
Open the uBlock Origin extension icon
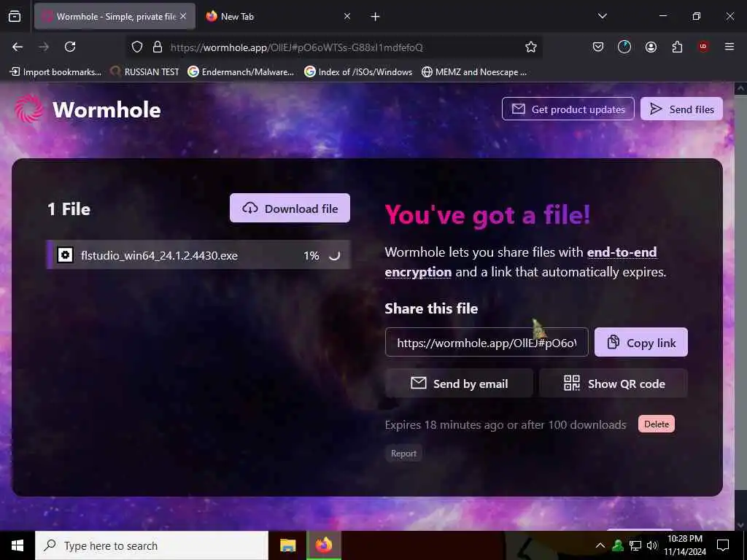[x=703, y=46]
